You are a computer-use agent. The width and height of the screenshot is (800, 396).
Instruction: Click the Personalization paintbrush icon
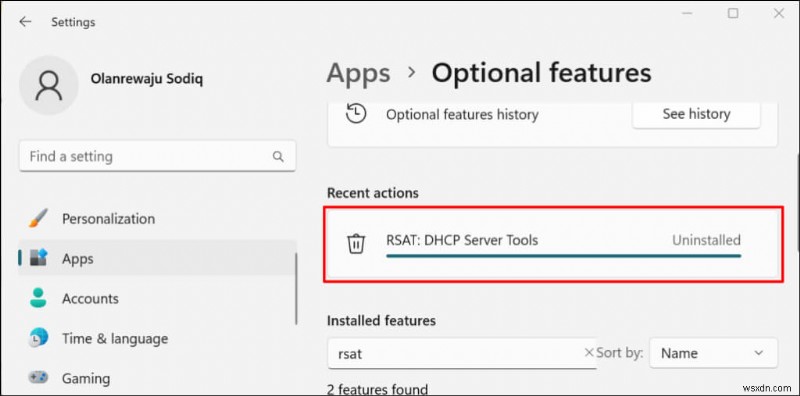(x=38, y=218)
